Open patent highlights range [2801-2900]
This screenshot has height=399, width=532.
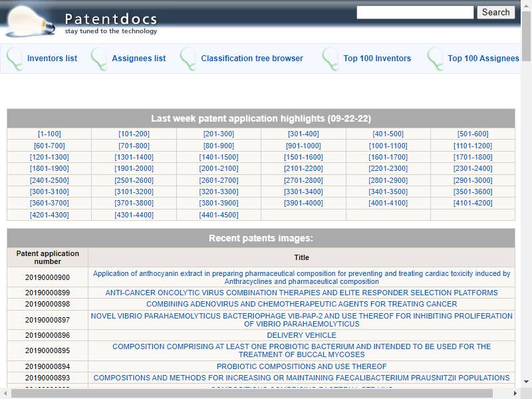point(388,180)
